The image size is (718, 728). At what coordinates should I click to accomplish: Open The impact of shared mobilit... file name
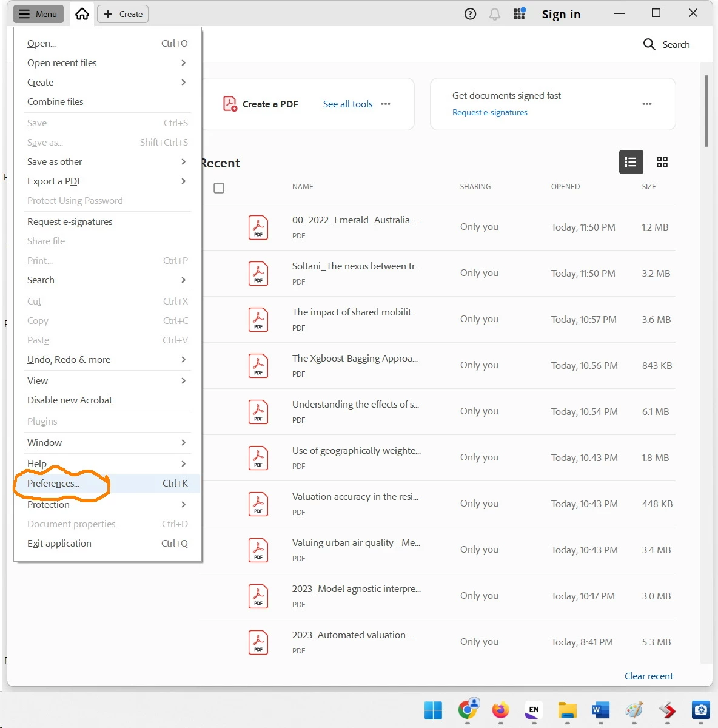[x=355, y=312]
